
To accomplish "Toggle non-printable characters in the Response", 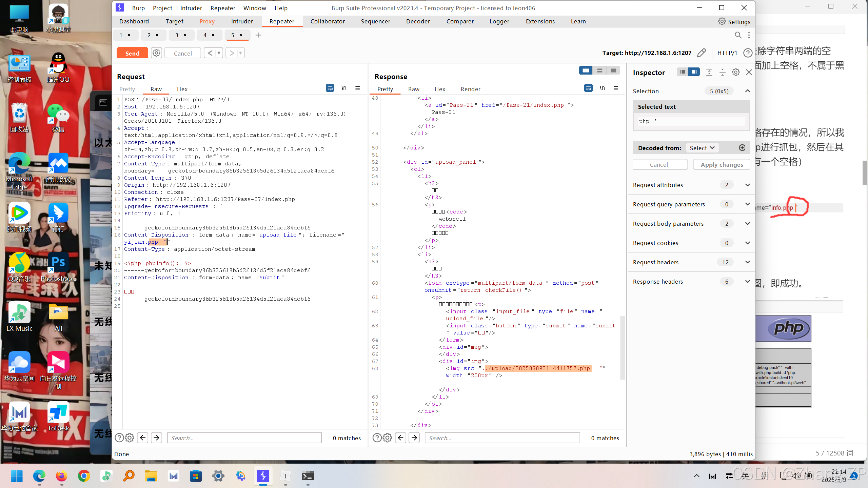I will click(x=602, y=88).
